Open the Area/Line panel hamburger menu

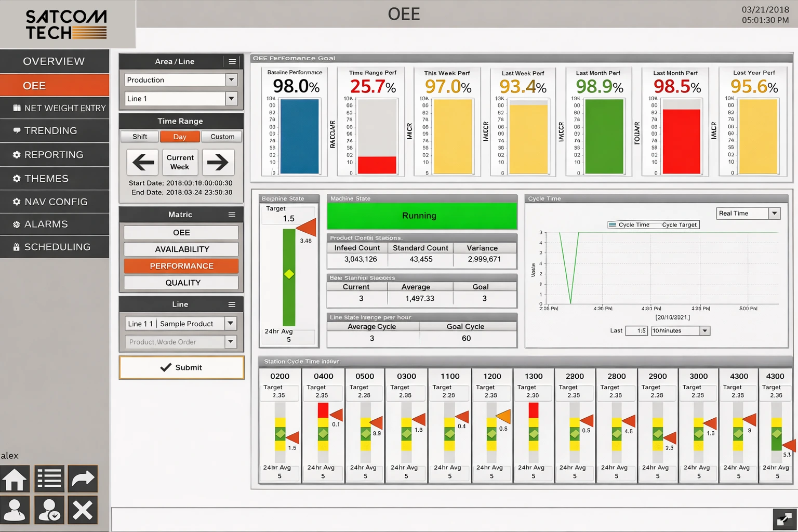tap(232, 61)
